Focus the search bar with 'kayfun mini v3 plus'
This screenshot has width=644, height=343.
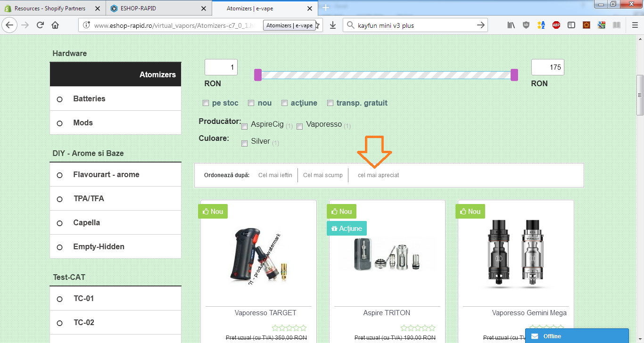pyautogui.click(x=415, y=25)
